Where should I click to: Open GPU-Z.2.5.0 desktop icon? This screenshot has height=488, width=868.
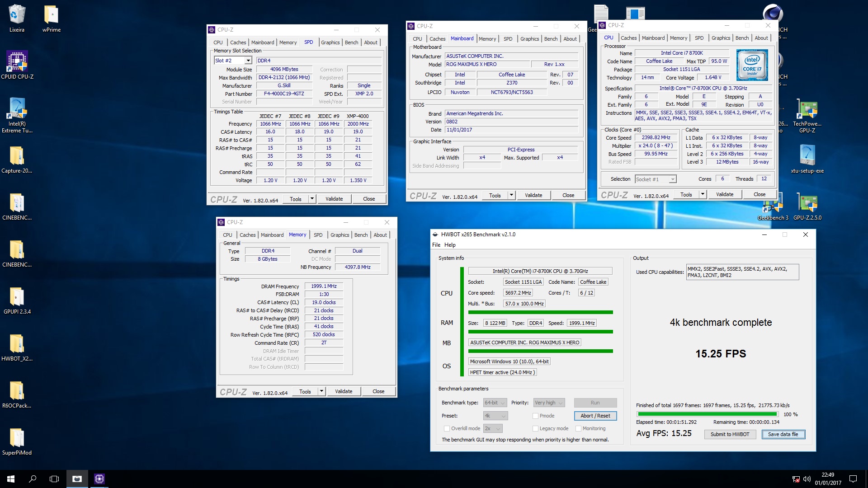807,203
